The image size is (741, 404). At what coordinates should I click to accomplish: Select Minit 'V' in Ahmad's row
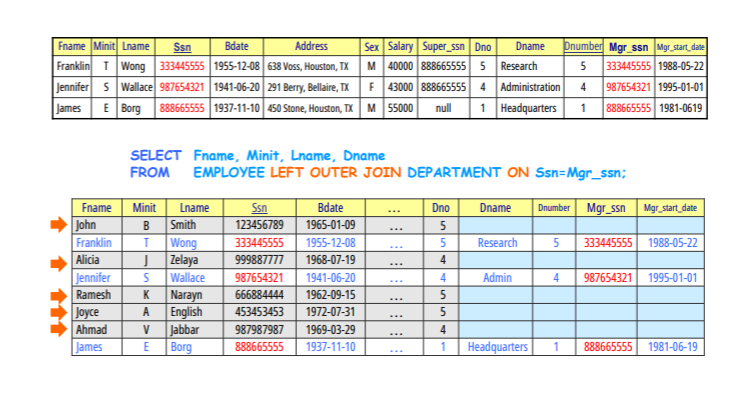tap(146, 330)
